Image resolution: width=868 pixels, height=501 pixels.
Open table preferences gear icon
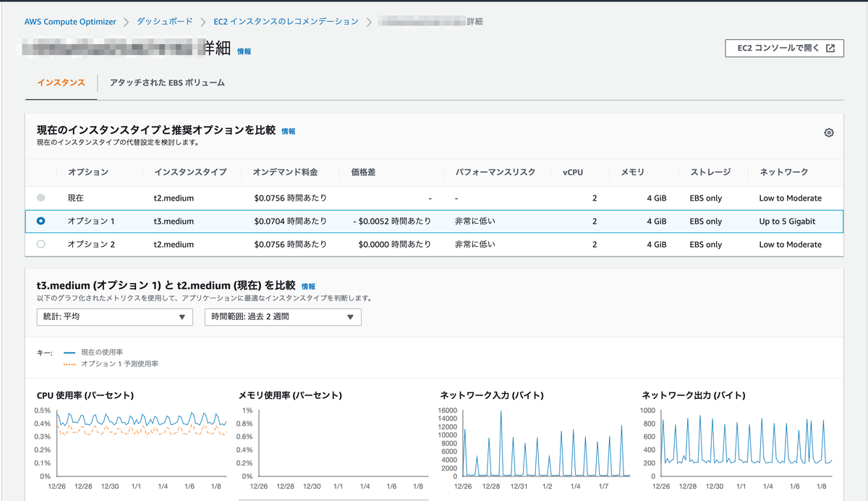tap(829, 132)
